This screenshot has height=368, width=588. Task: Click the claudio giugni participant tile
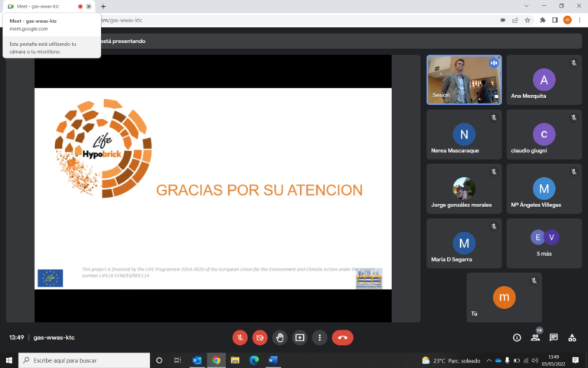coord(544,134)
